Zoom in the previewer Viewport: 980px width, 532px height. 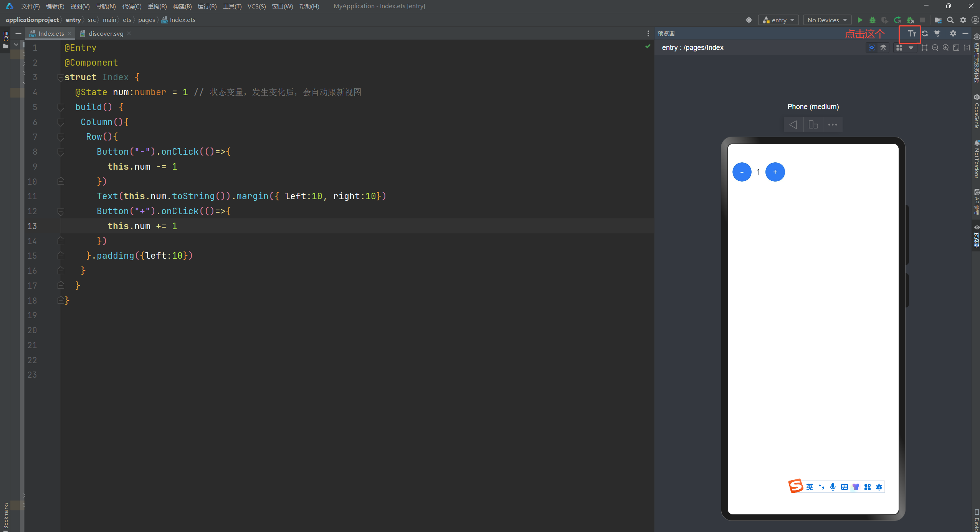click(946, 48)
